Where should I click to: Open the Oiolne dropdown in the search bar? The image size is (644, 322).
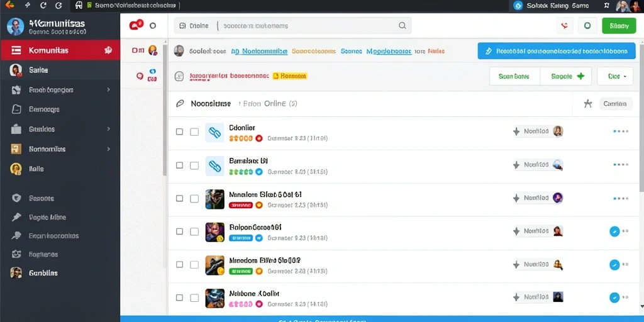pyautogui.click(x=194, y=25)
